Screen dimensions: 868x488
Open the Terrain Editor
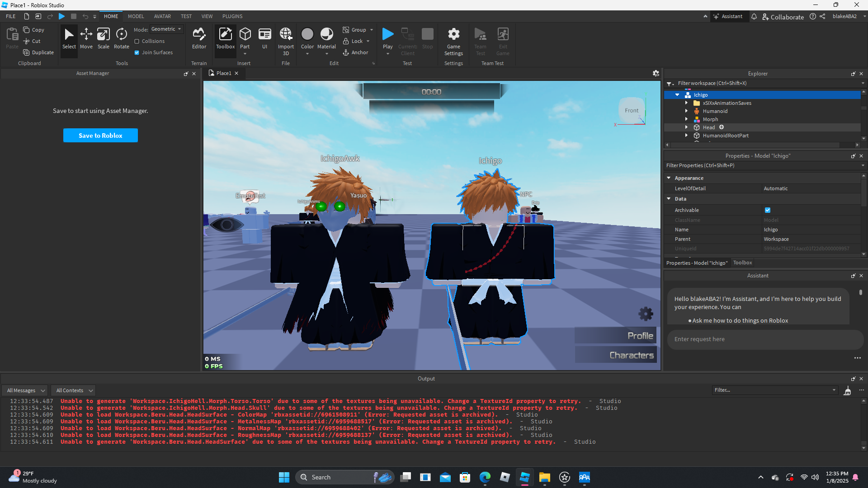[x=199, y=38]
